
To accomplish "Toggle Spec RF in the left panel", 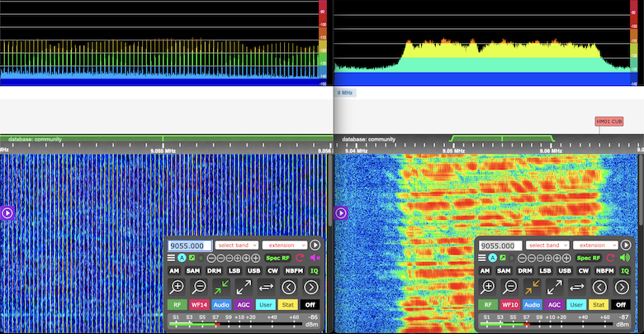I will [x=277, y=258].
